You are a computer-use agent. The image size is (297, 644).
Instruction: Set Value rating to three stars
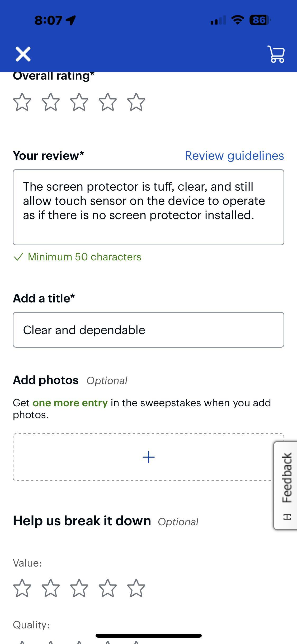79,588
